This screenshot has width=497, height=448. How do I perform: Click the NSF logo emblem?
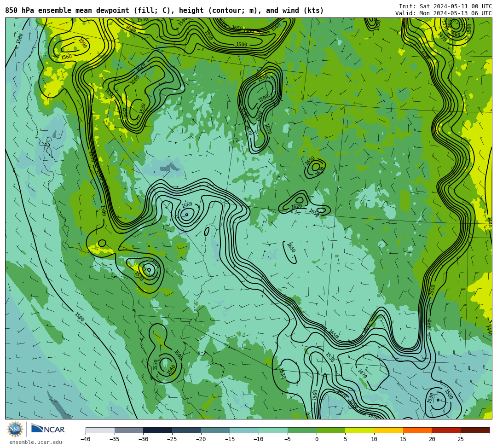[15, 430]
